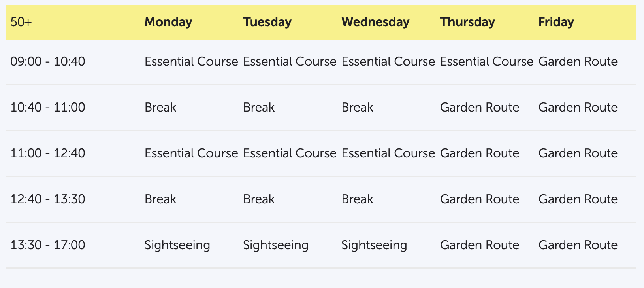The height and width of the screenshot is (288, 644).
Task: Select the 11:00 - 12:40 time slot
Action: pos(48,153)
